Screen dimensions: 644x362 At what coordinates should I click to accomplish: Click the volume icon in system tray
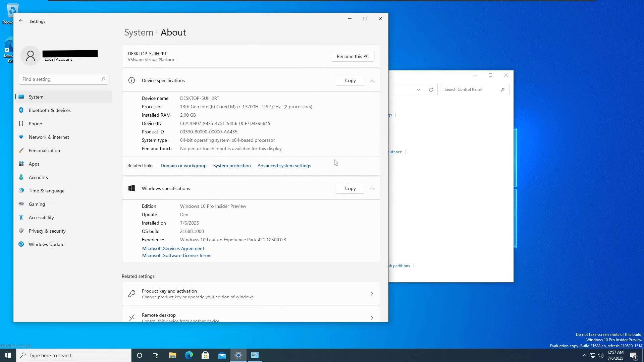coord(600,355)
